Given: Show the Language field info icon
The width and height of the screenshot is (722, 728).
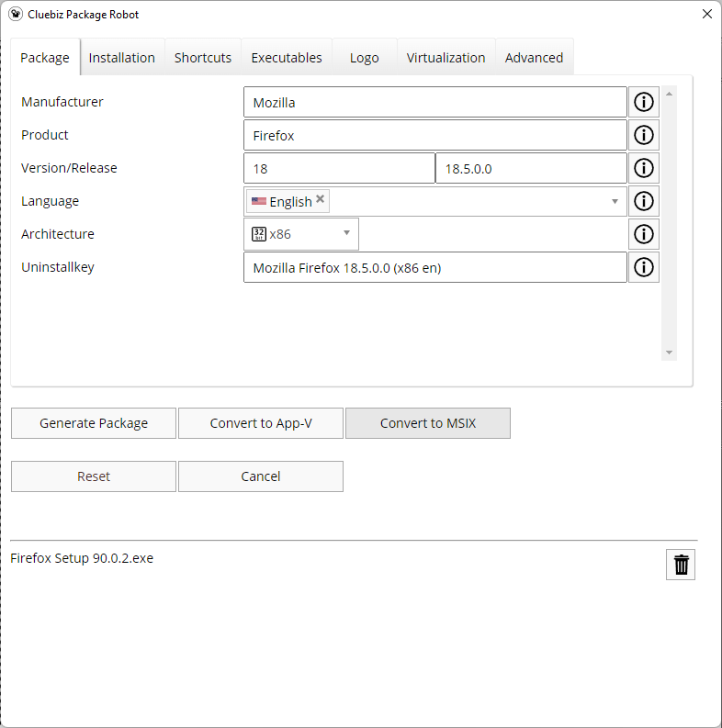Looking at the screenshot, I should pos(644,201).
